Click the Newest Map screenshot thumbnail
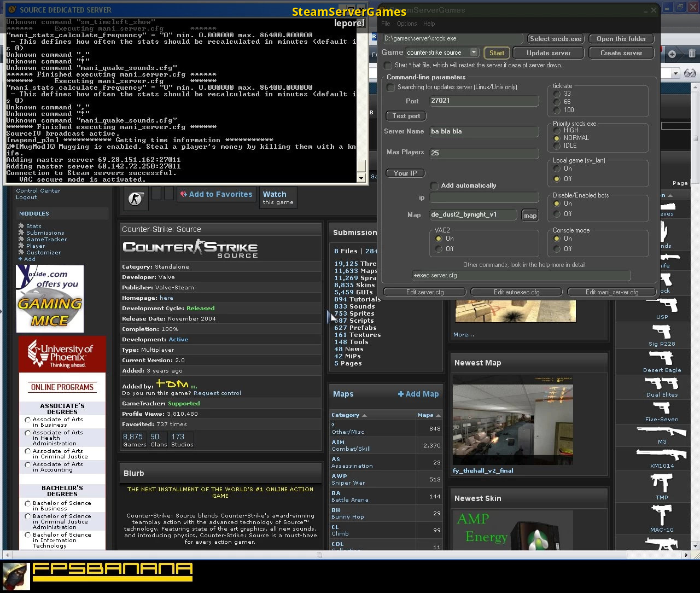Viewport: 700px width, 593px height. click(x=513, y=420)
